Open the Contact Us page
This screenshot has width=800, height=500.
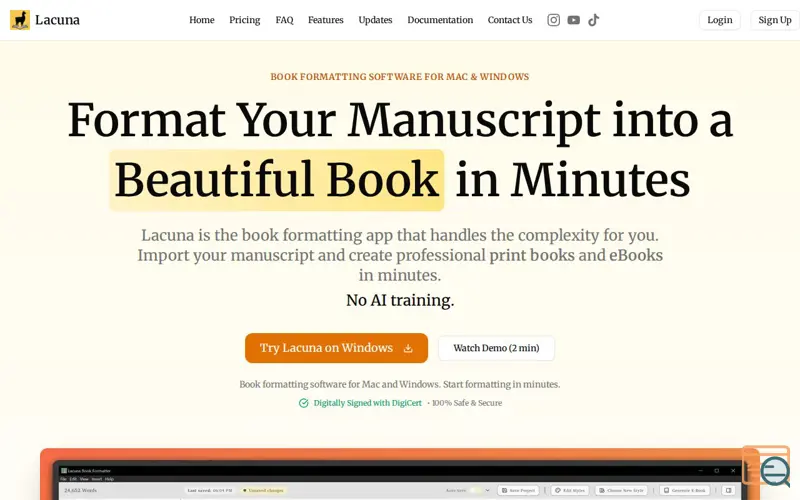coord(510,20)
